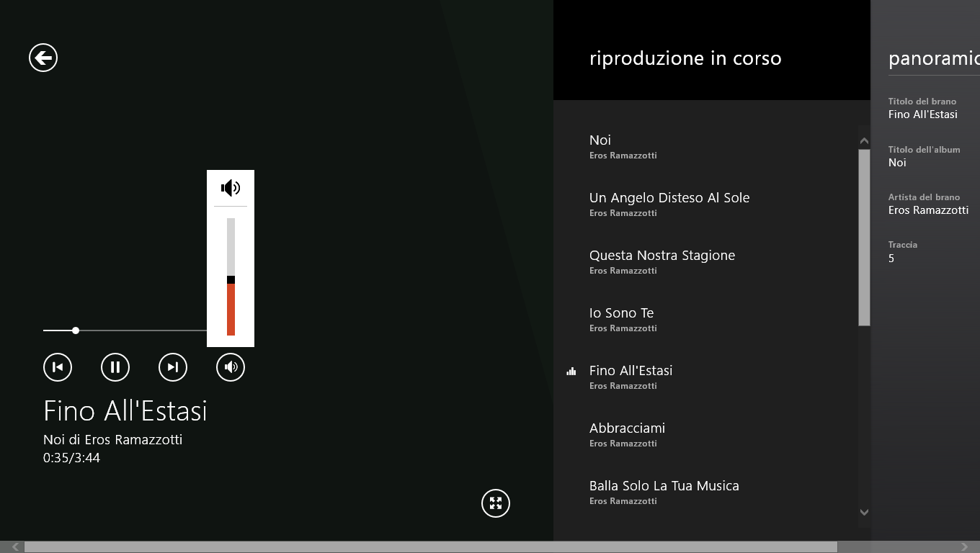Click the 0:35/3:44 time counter

coord(71,458)
